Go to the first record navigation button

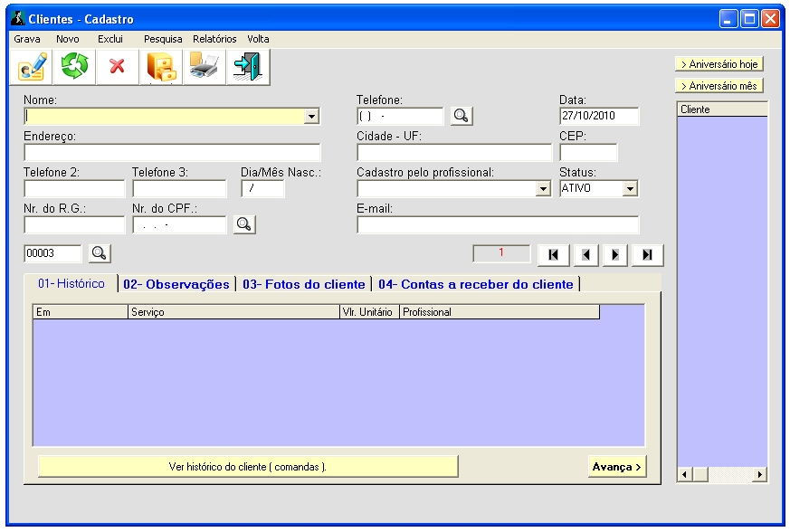tap(553, 255)
